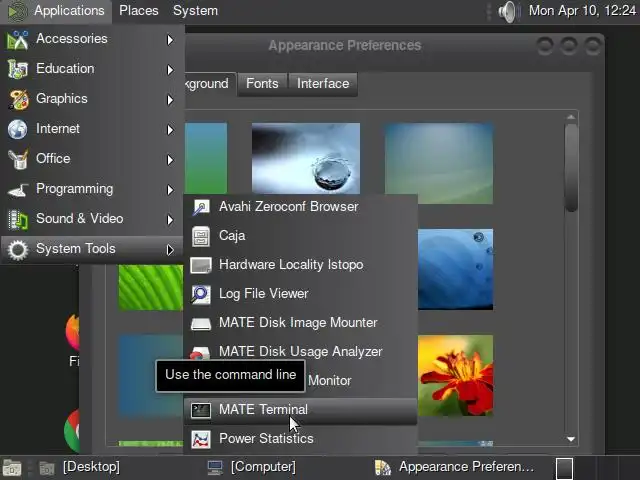The image size is (640, 480).
Task: Click the wallpaper list scroll down arrow
Action: pyautogui.click(x=571, y=440)
